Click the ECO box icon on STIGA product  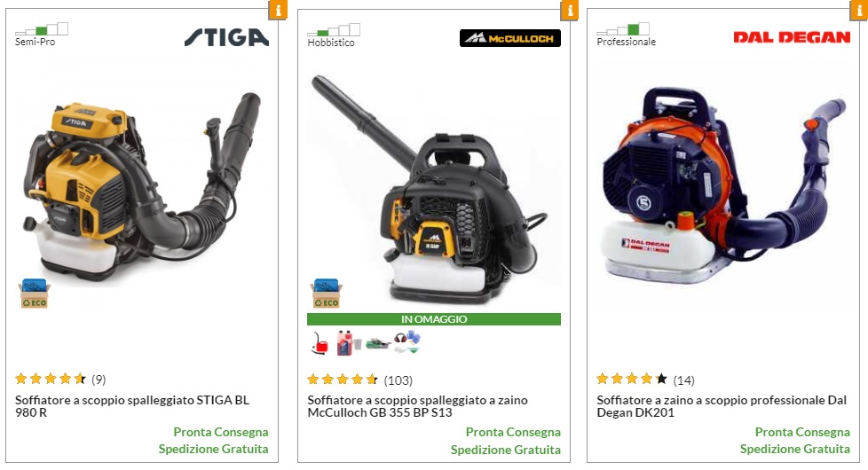click(x=34, y=293)
